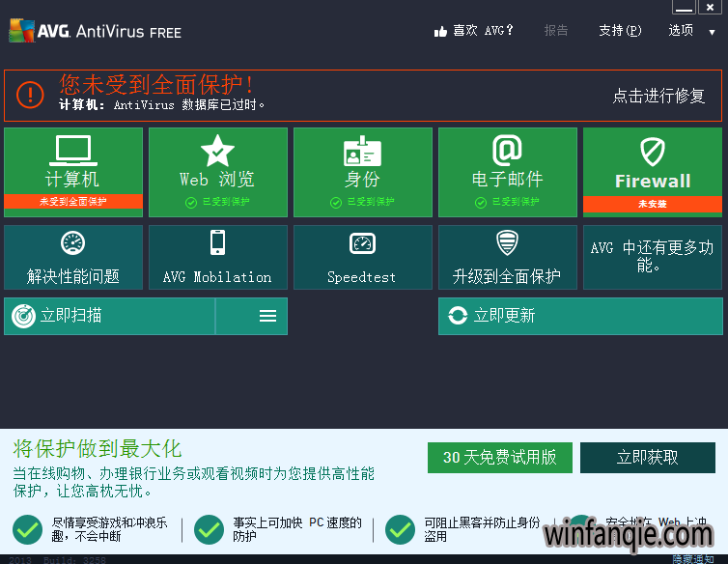This screenshot has width=728, height=564.
Task: Click the 30 天免费试用版 button
Action: click(x=500, y=458)
